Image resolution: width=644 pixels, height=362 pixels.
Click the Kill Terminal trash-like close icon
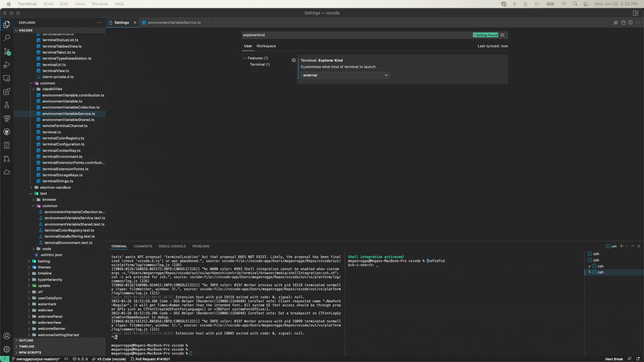click(639, 246)
